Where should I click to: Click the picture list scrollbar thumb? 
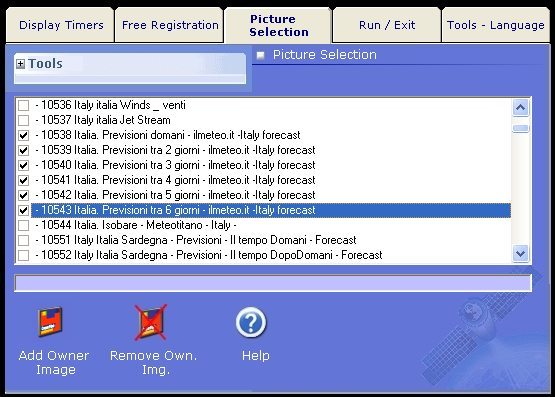[x=520, y=128]
